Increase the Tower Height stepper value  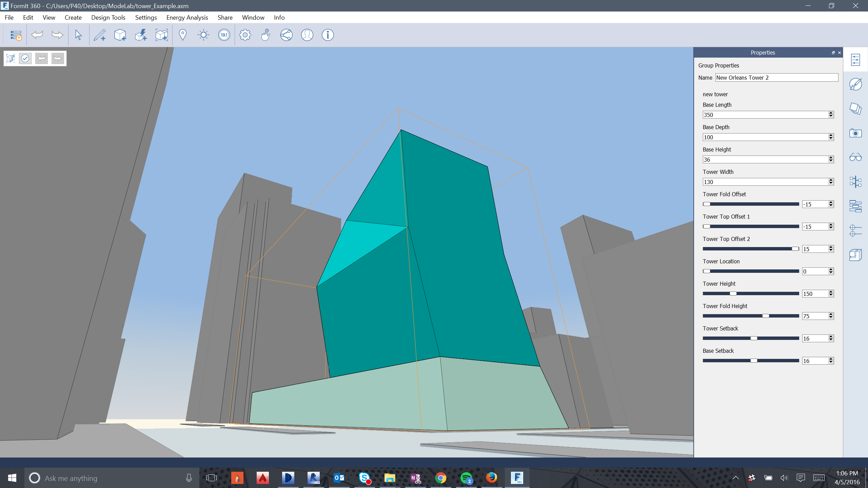click(831, 292)
